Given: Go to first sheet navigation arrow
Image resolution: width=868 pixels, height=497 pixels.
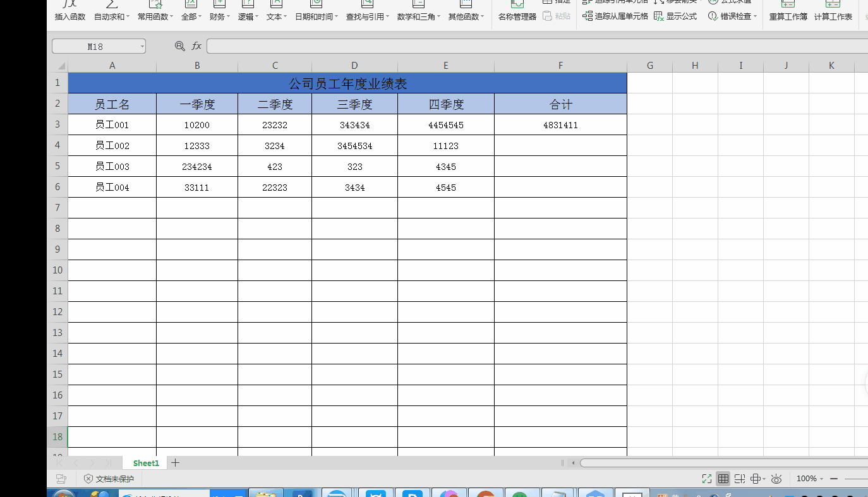Looking at the screenshot, I should pos(59,463).
